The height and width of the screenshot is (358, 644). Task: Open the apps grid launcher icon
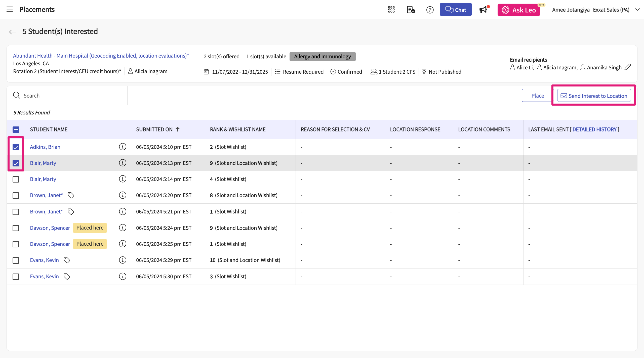click(x=391, y=10)
